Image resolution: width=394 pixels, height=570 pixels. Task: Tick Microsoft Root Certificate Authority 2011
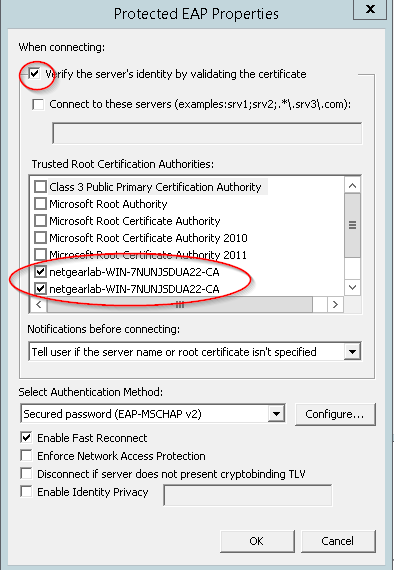[40, 255]
